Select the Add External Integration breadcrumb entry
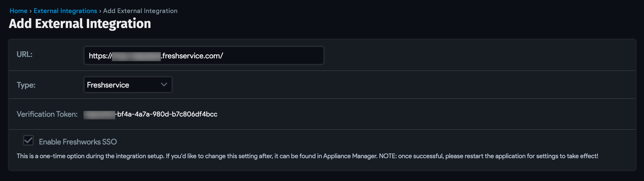644x181 pixels. [141, 11]
